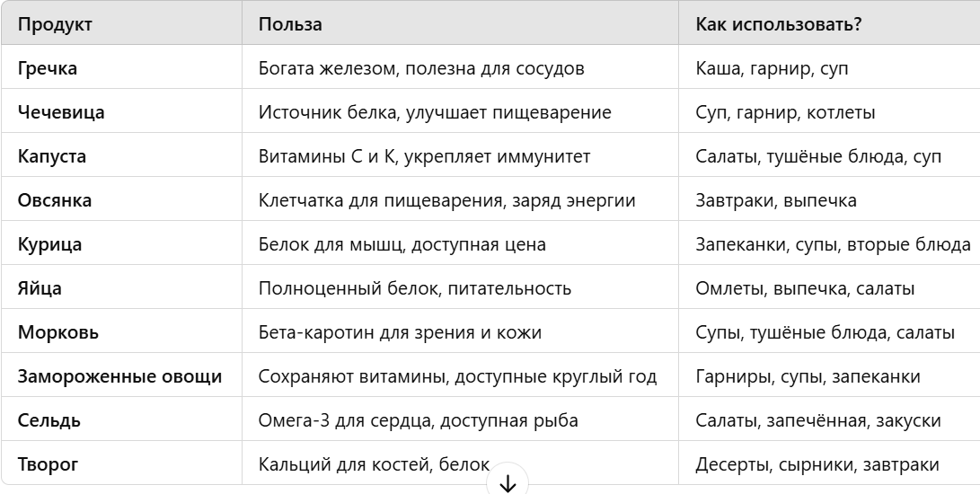
Task: Select Омлеты, выпечка, салаты cell
Action: click(x=805, y=288)
